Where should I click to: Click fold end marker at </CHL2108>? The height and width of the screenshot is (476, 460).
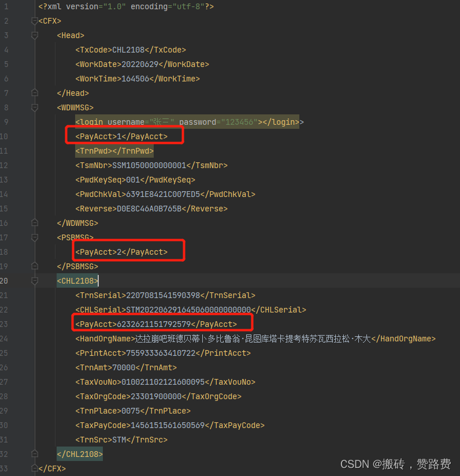(x=35, y=454)
